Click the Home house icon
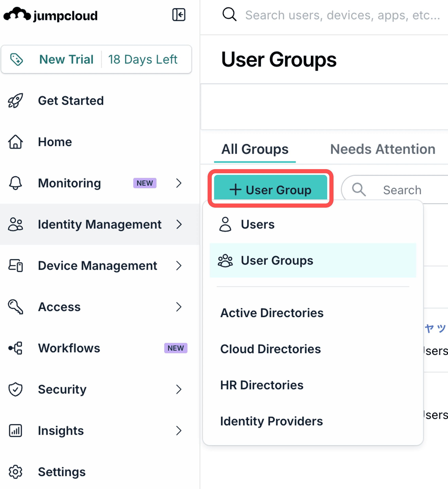The width and height of the screenshot is (448, 489). pos(16,142)
